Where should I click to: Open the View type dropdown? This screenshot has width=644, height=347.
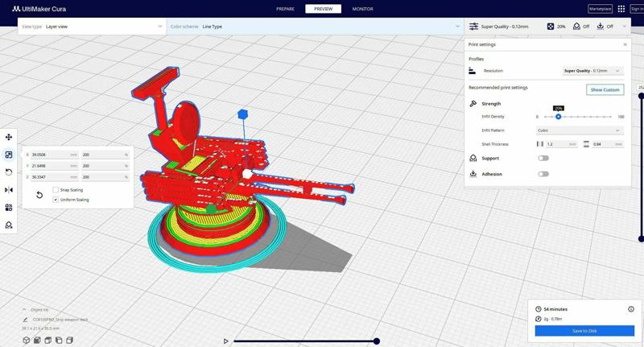[x=92, y=27]
